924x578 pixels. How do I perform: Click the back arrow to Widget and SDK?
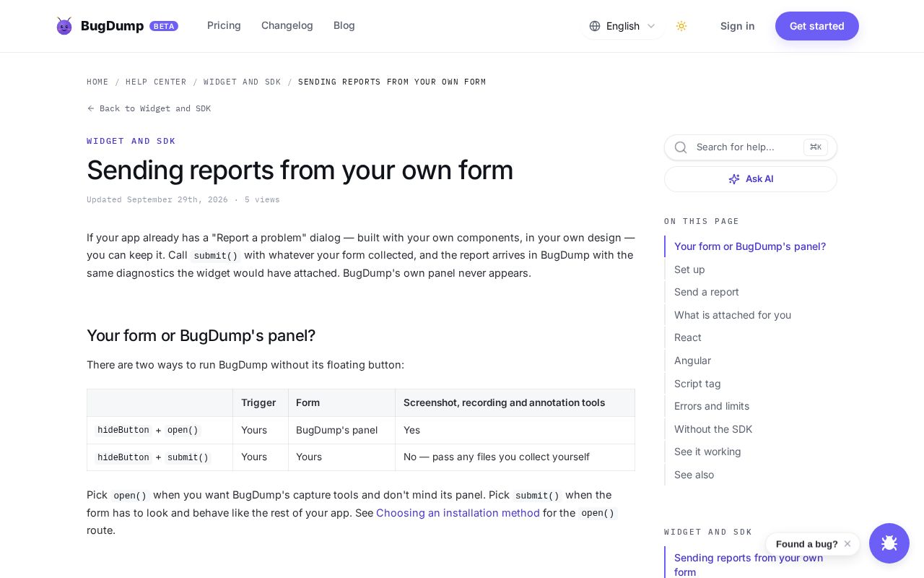click(91, 108)
